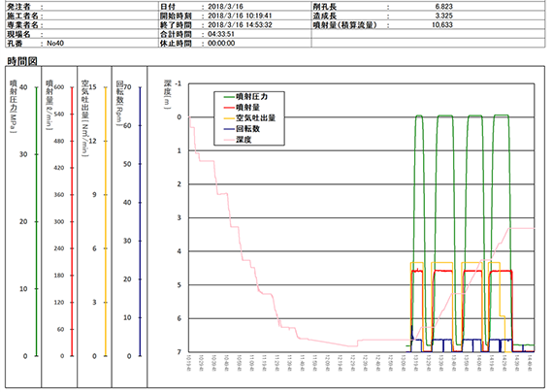
Task: Click the 深度 legend entry
Action: click(238, 140)
